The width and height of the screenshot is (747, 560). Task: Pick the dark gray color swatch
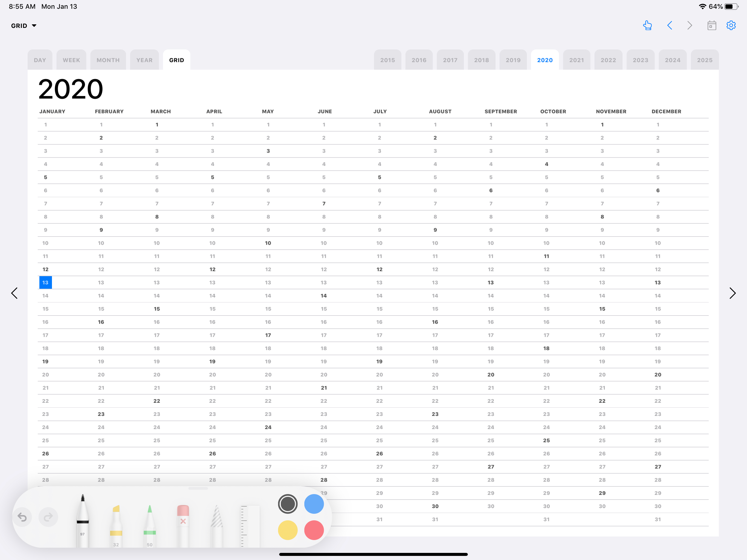pos(288,504)
